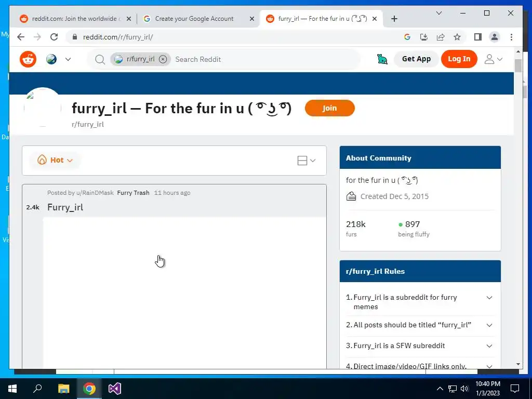532x399 pixels.
Task: Open the Hot sort dropdown
Action: pyautogui.click(x=55, y=160)
